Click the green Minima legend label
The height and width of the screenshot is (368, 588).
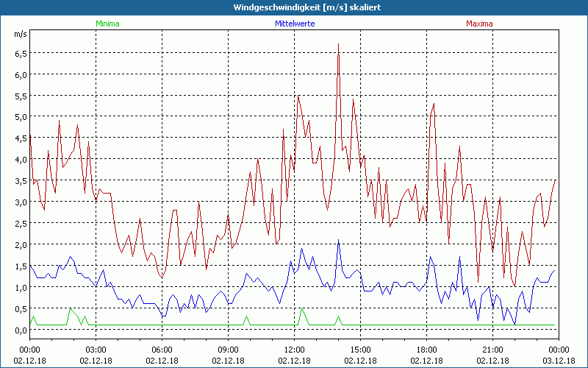pyautogui.click(x=107, y=24)
